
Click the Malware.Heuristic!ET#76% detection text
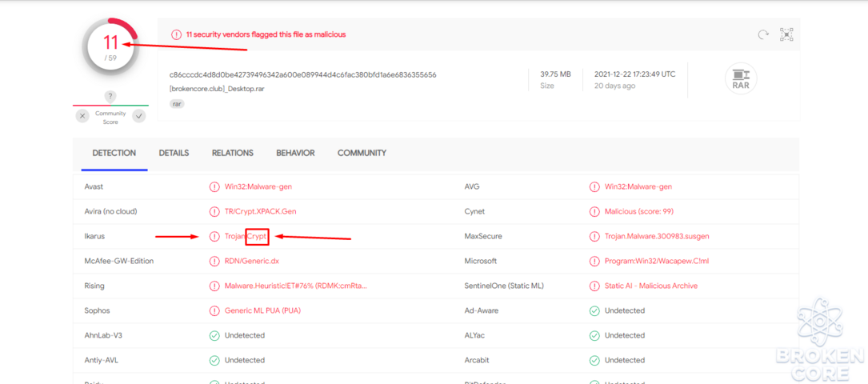click(x=296, y=286)
